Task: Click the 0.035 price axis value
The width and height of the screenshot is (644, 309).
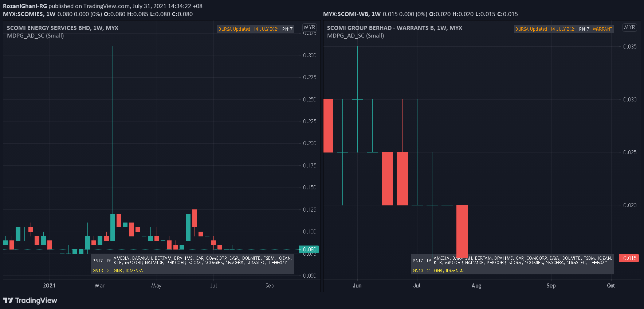Action: 630,46
